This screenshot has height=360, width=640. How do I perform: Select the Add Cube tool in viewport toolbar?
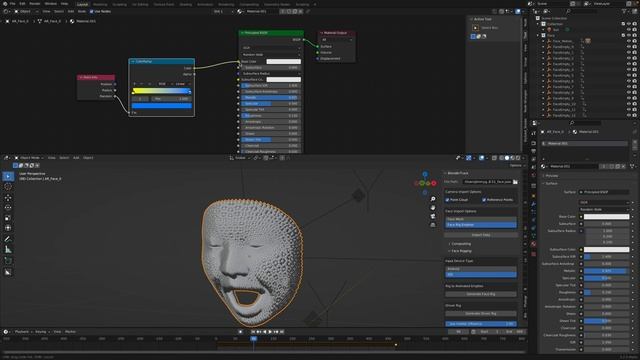pos(8,260)
